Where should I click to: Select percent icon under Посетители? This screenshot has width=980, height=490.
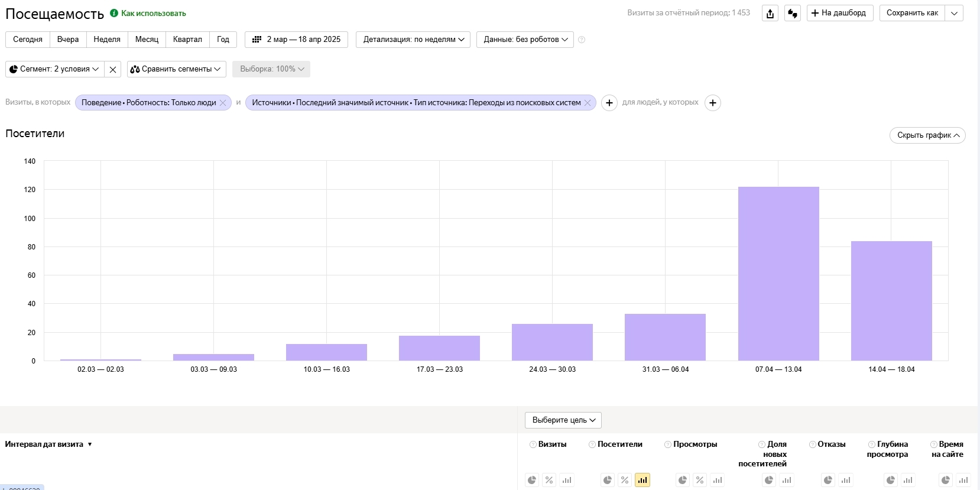tap(625, 480)
